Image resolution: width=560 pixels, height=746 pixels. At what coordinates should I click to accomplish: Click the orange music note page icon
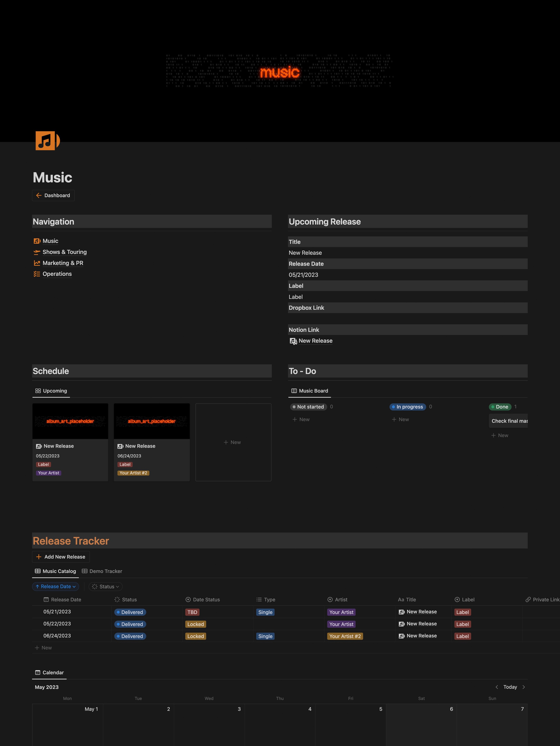[x=47, y=141]
